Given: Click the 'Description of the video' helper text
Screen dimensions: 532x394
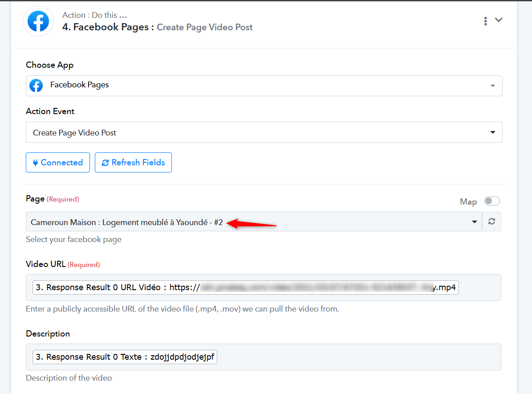Looking at the screenshot, I should point(69,378).
